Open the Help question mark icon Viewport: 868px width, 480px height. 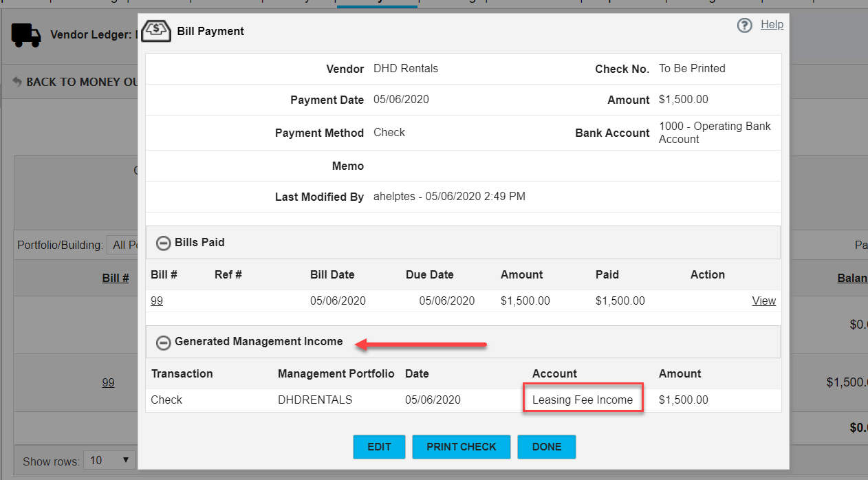(x=744, y=26)
